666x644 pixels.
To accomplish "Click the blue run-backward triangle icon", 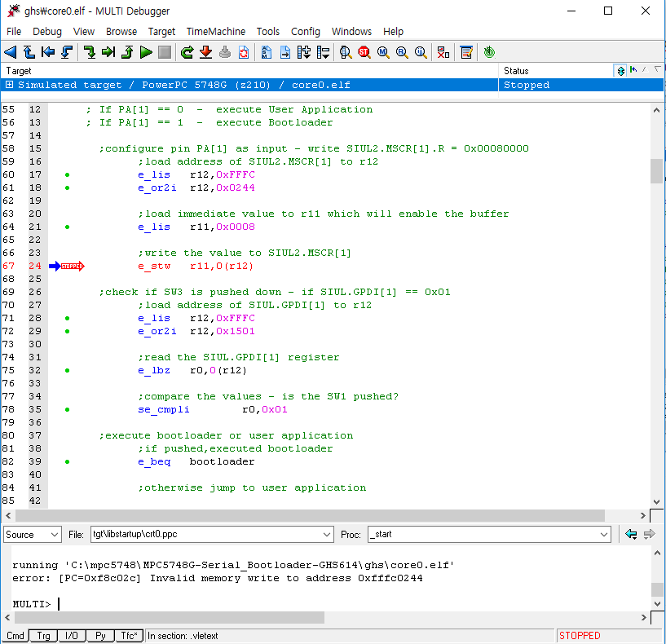I will point(11,52).
